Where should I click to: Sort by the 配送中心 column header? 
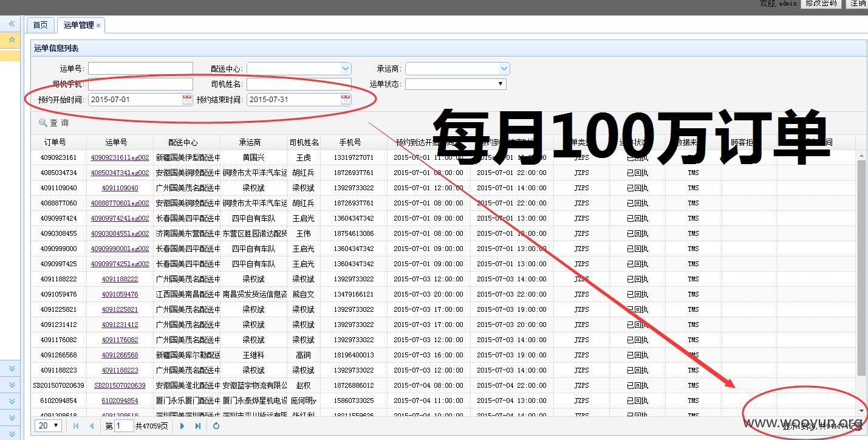tap(186, 142)
